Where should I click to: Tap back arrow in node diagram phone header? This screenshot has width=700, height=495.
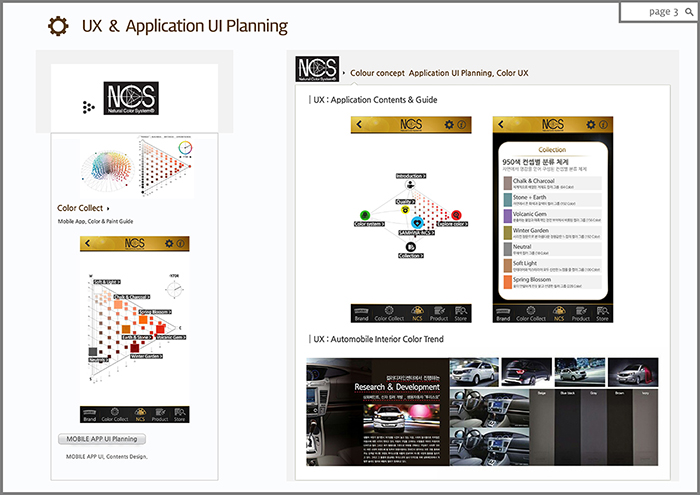pos(359,124)
